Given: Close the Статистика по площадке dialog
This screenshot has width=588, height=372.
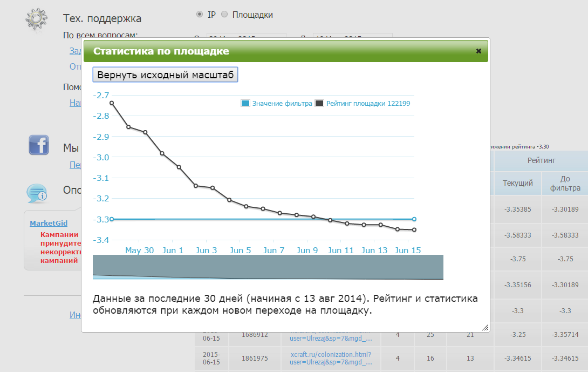Looking at the screenshot, I should click(478, 51).
